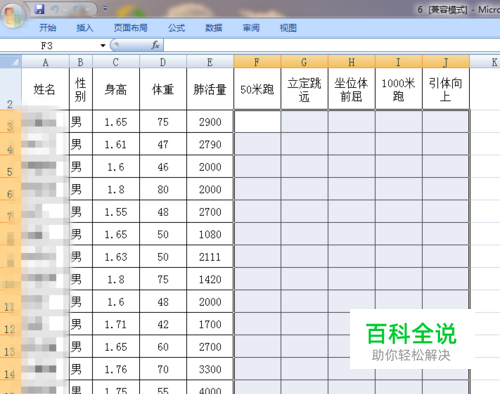Viewport: 500px width, 394px height.
Task: Click the weight cell showing 80
Action: [163, 189]
